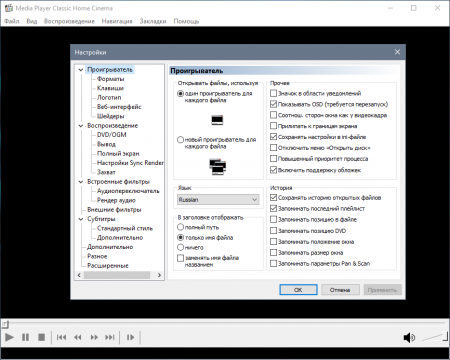Viewport: 450px width, 360px height.
Task: Click the Play button in the player
Action: click(x=9, y=337)
